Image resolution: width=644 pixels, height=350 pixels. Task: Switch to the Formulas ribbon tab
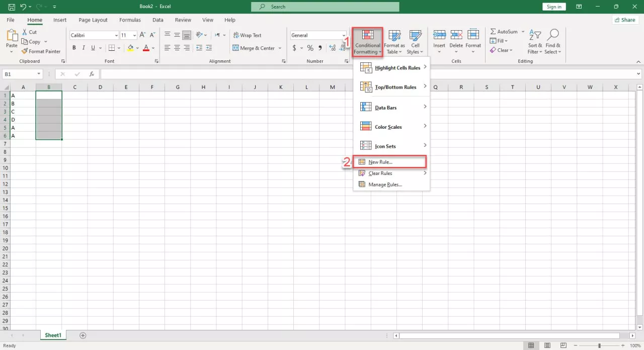[130, 20]
